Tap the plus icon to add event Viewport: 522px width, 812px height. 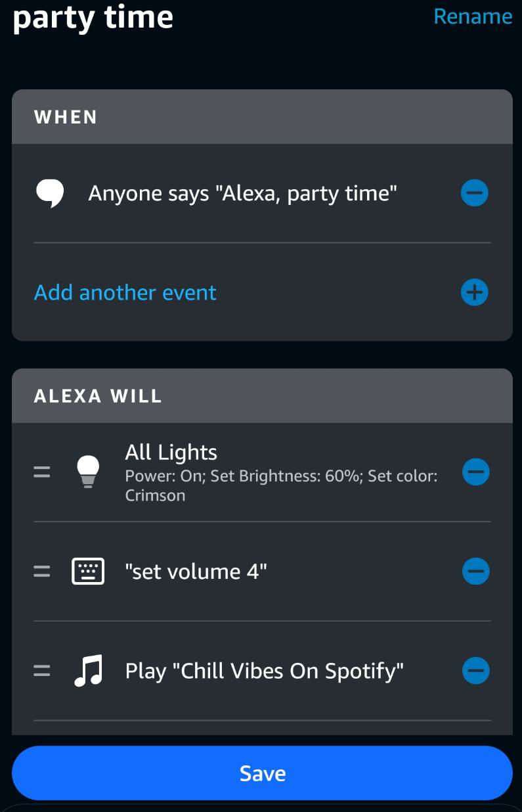pyautogui.click(x=475, y=292)
